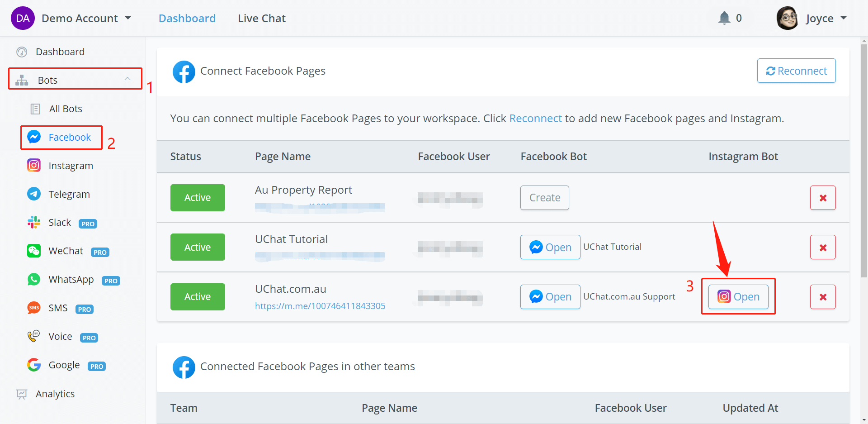Click Active status for Au Property Report
The width and height of the screenshot is (868, 424).
[x=198, y=198]
